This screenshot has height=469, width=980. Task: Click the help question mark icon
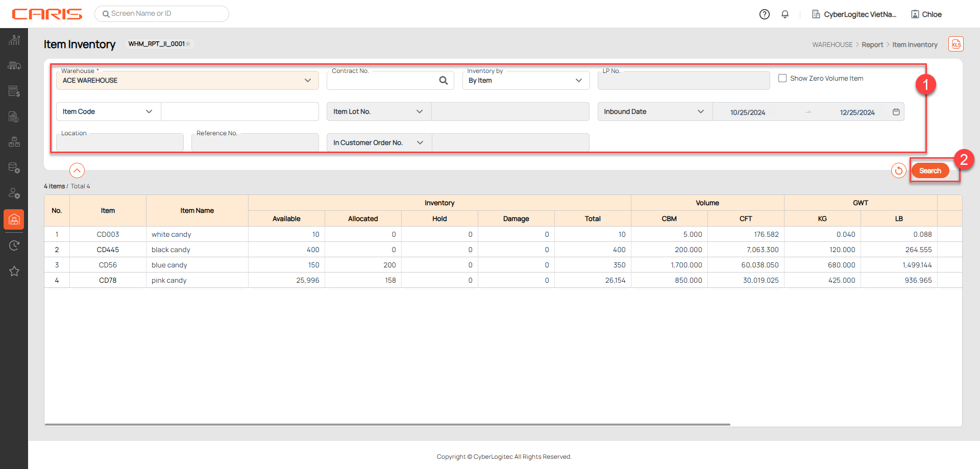[x=764, y=14]
